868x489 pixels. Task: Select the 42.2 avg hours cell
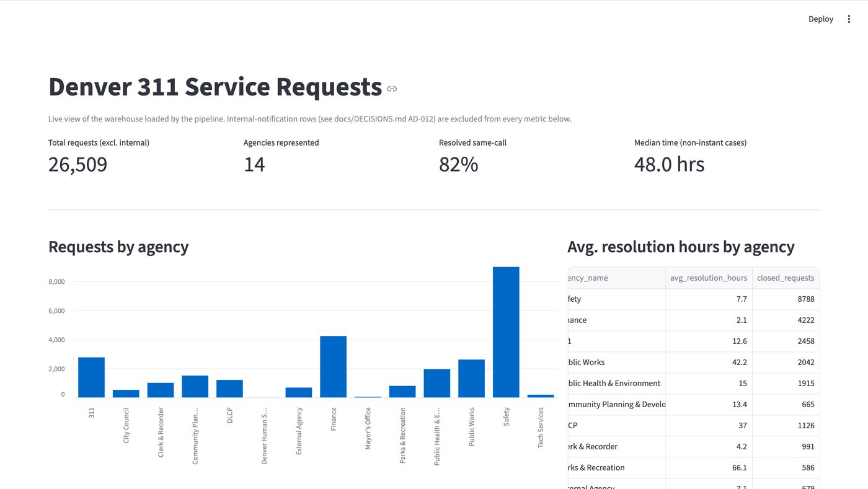coord(709,362)
